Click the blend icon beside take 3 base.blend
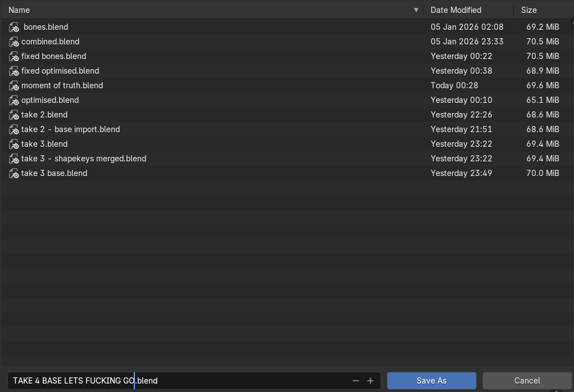Screen dimensions: 574x392 coord(14,174)
